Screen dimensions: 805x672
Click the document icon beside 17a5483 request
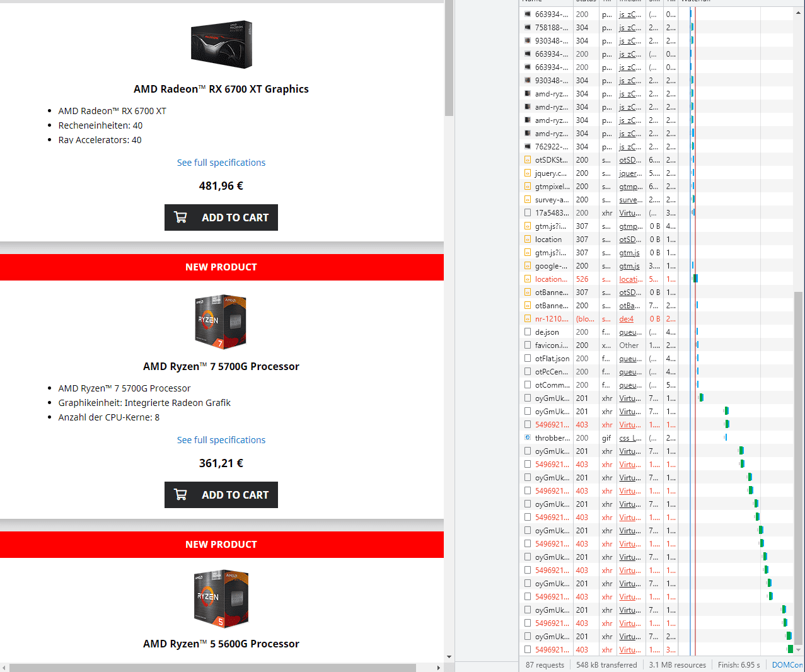[528, 213]
